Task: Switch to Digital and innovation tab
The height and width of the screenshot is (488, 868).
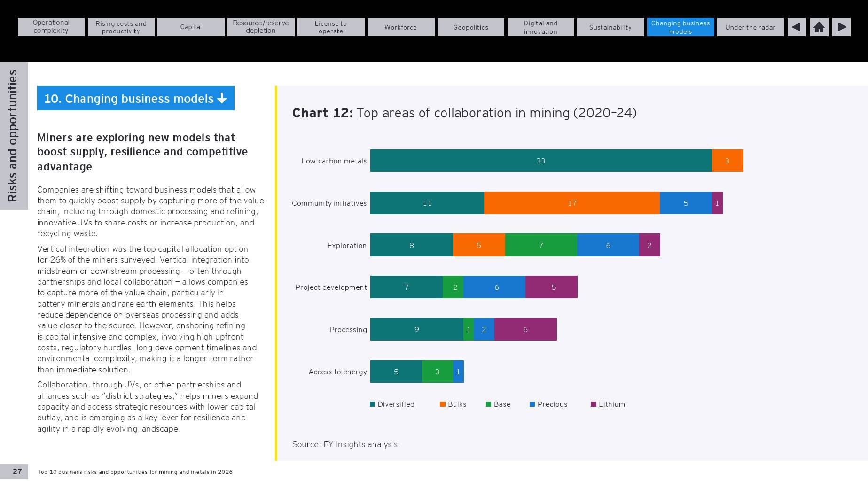Action: pos(541,27)
